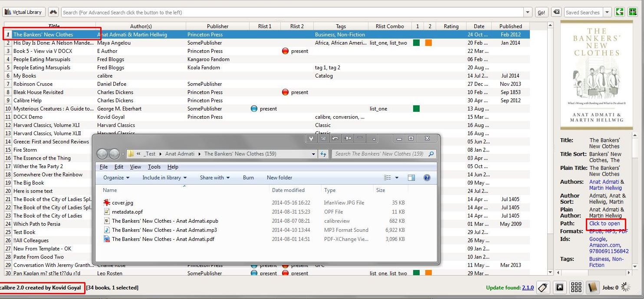Viewport: 644px width, 299px height.
Task: Open the tag browser via tag icon
Action: [x=542, y=287]
